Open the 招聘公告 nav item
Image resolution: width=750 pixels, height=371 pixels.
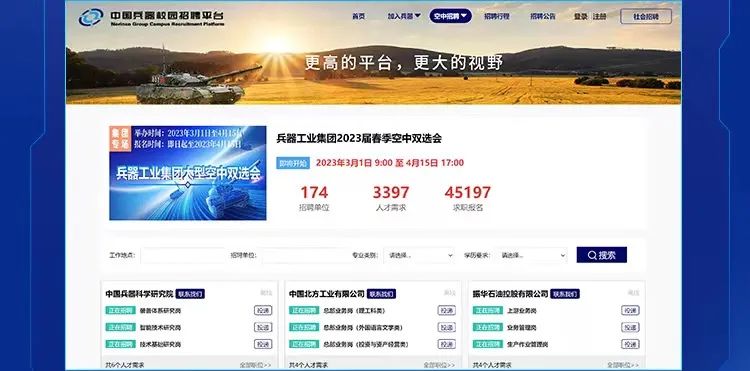click(542, 16)
